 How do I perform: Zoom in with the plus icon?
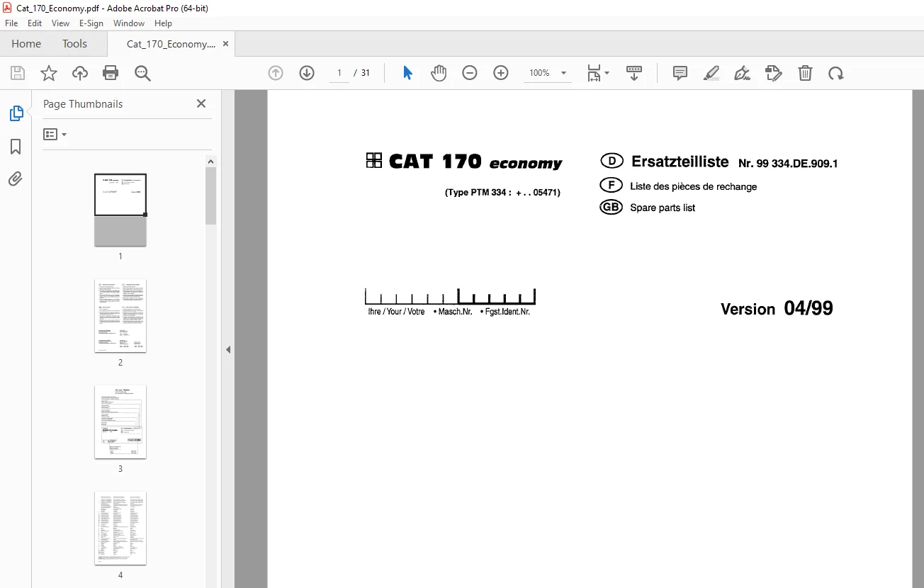[x=501, y=73]
